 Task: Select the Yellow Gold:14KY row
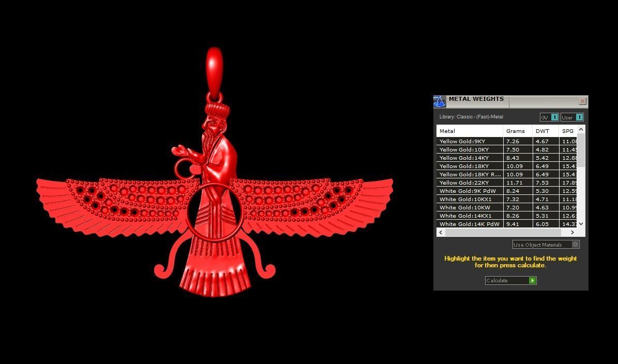(507, 158)
